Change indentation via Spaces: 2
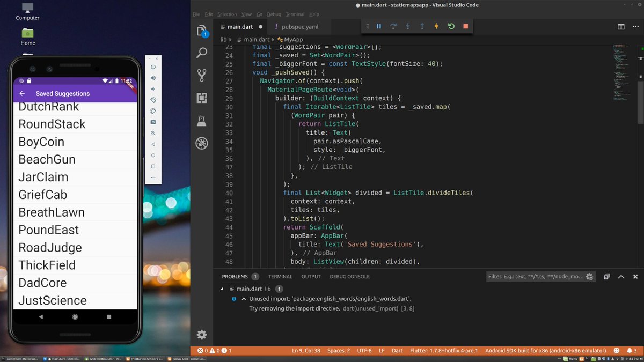The height and width of the screenshot is (362, 644). click(339, 351)
